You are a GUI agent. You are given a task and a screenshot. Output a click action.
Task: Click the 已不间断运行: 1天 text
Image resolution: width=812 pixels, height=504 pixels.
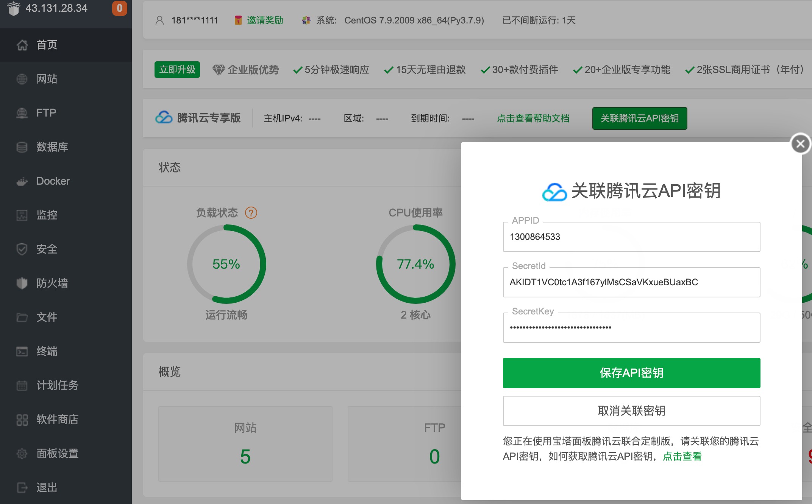point(539,20)
